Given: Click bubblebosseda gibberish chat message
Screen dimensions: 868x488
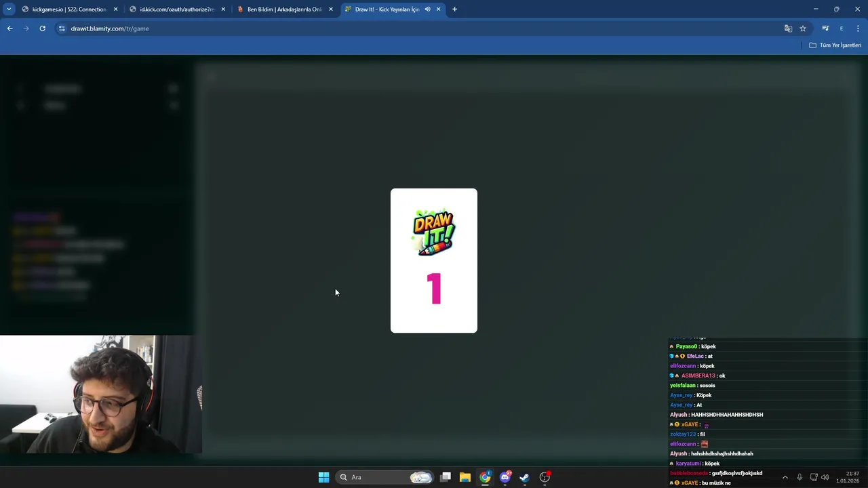Looking at the screenshot, I should tap(716, 473).
